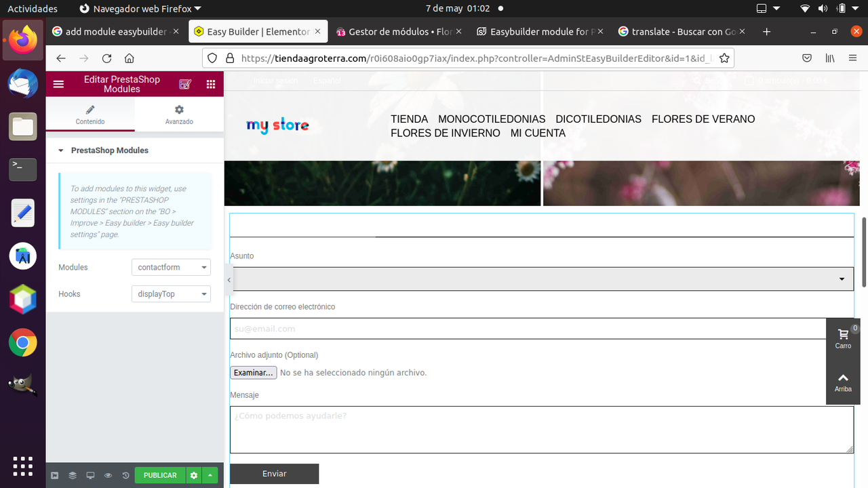Click the Firefox home button
This screenshot has height=488, width=868.
(x=129, y=58)
